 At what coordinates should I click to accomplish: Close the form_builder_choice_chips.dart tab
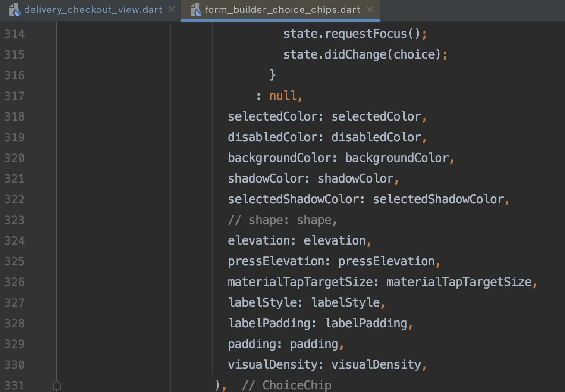click(x=370, y=9)
